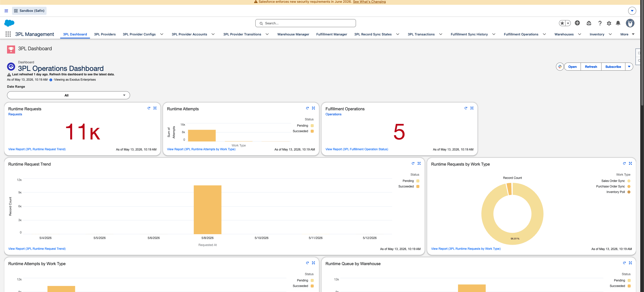This screenshot has width=644, height=292.
Task: Expand 3PL Record Sync States chevron
Action: tap(398, 34)
